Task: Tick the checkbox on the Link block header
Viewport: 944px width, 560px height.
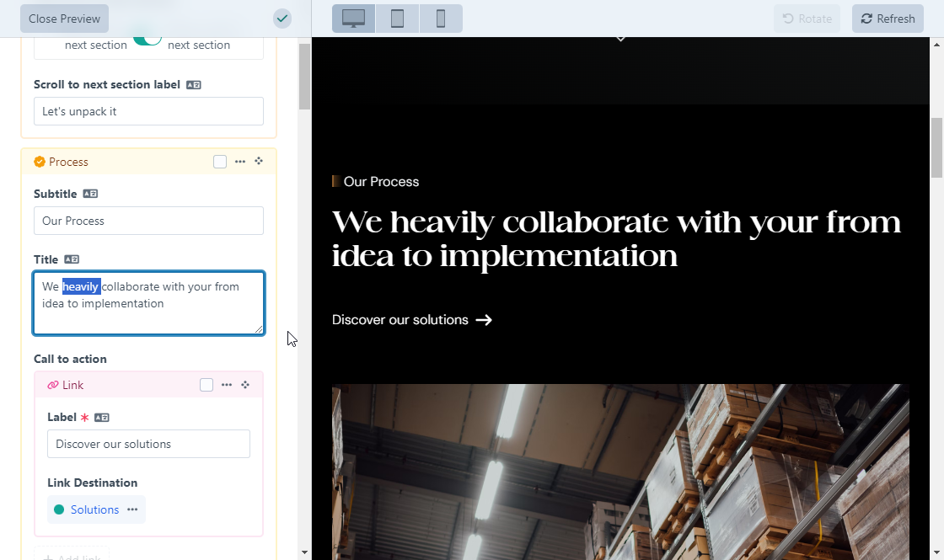Action: [x=206, y=385]
